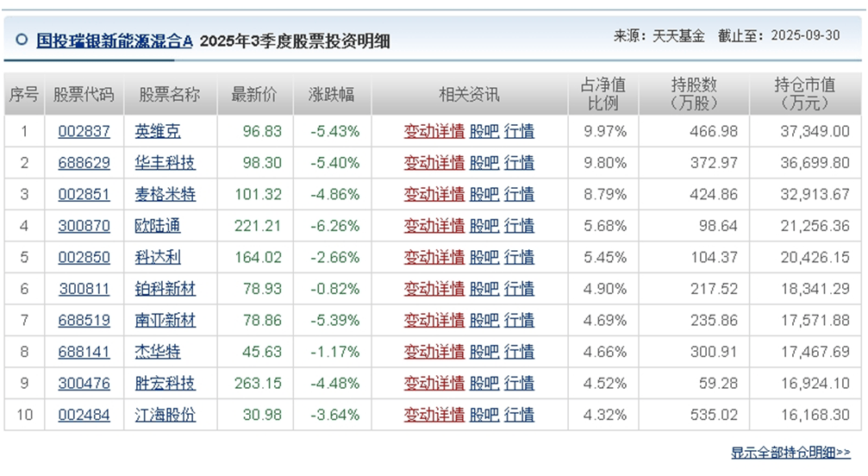This screenshot has height=476, width=868.
Task: Show all holdings via 显示全部持仓明细
Action: pos(790,452)
